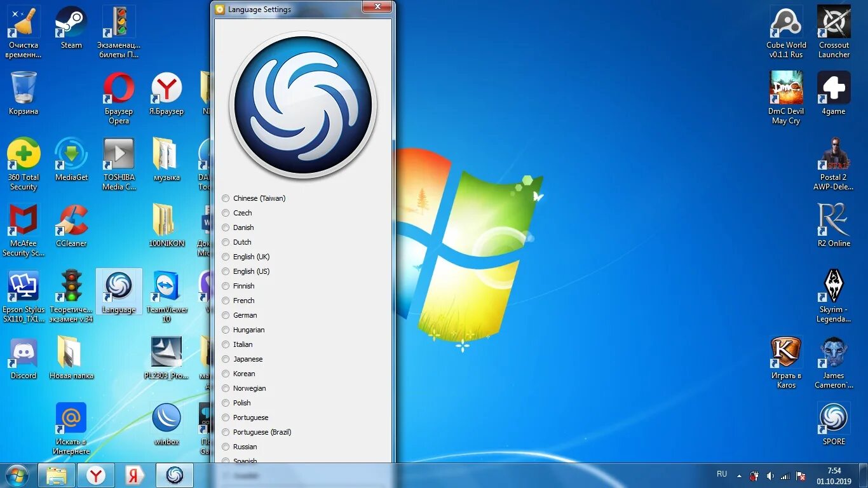Open Теоретический экзамен v.34 icon
The image size is (868, 488).
[x=71, y=296]
